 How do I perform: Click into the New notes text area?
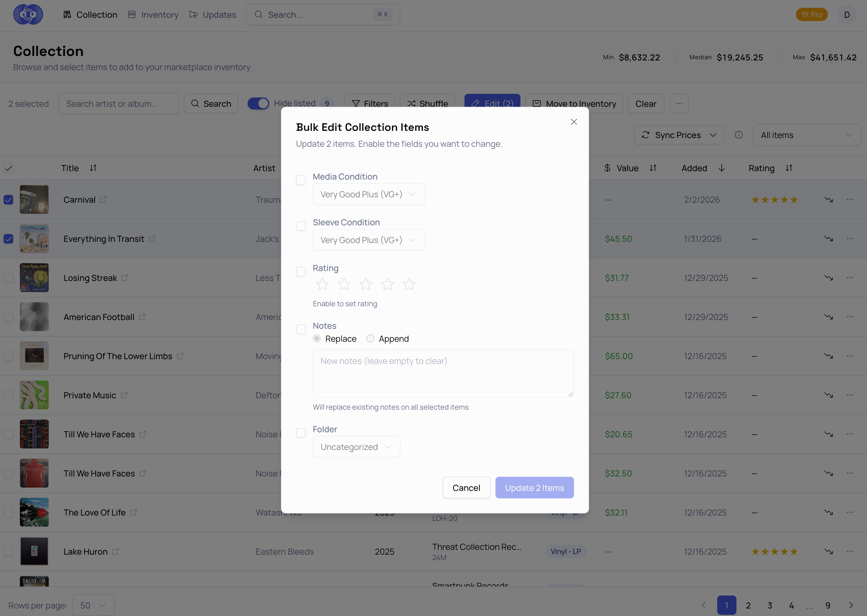point(443,373)
